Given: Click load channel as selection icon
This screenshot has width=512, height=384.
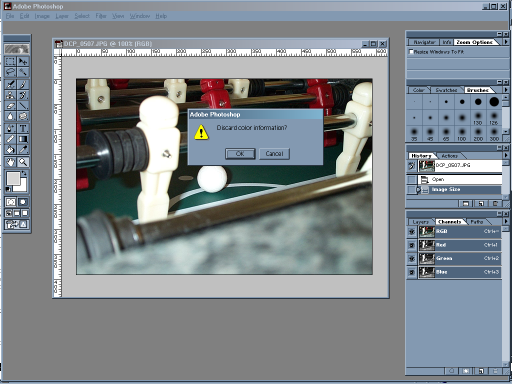Looking at the screenshot, I should pyautogui.click(x=452, y=371).
